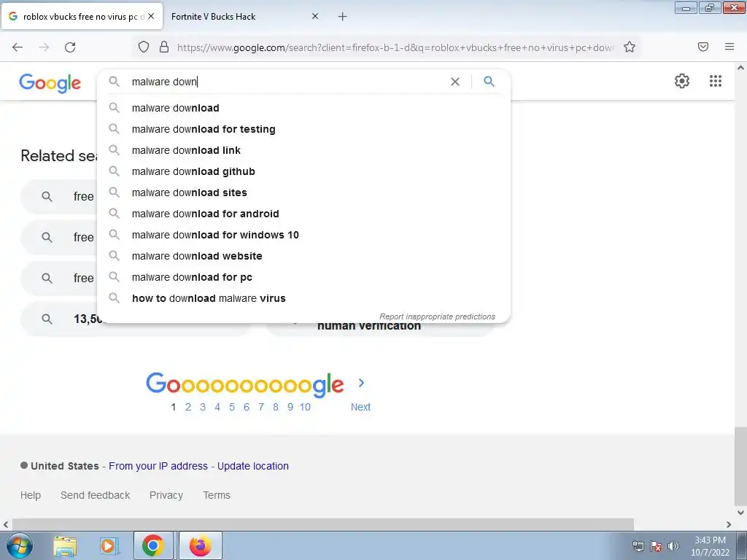Pick 'malware download link' suggestion
Viewport: 747px width, 560px height.
pyautogui.click(x=303, y=150)
